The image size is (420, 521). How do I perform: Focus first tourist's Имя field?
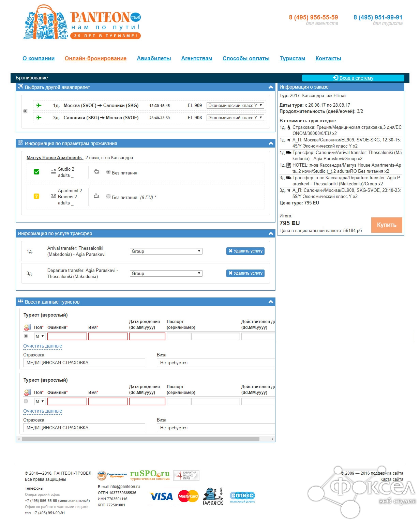[x=108, y=336]
